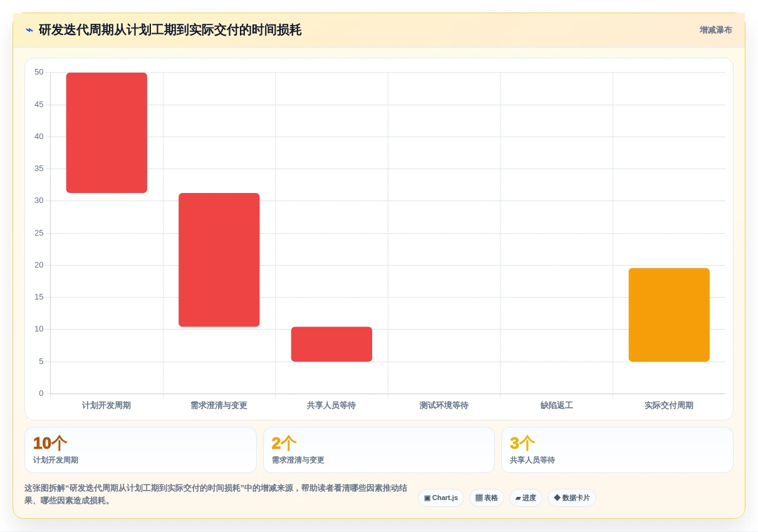758x532 pixels.
Task: Click the 增减瀑布 label in header
Action: tap(715, 30)
